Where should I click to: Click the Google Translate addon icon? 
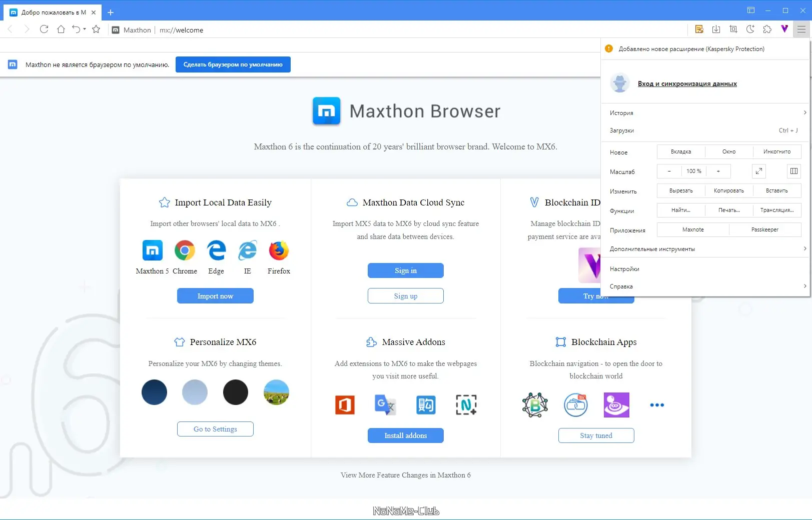click(x=385, y=405)
